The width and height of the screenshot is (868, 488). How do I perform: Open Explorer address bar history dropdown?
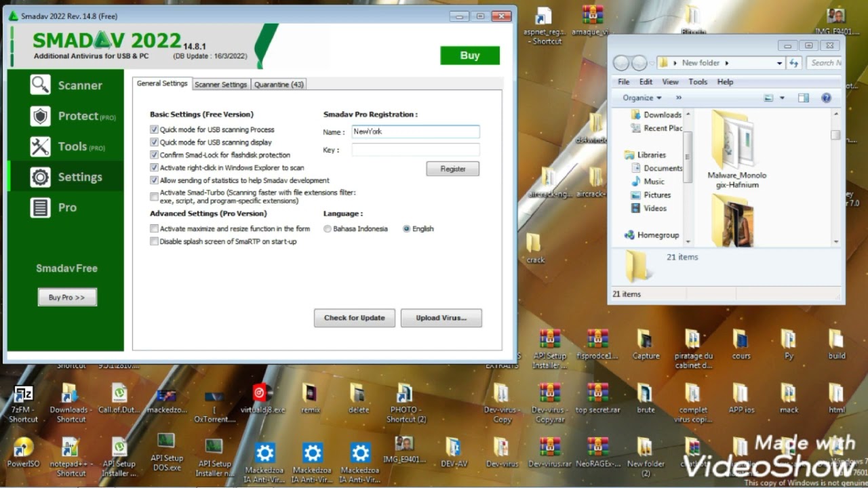tap(779, 63)
